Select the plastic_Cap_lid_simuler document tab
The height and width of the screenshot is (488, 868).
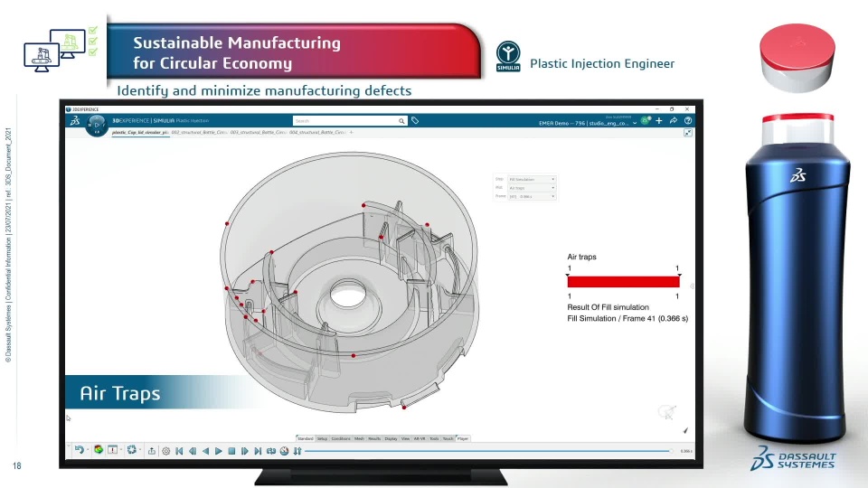140,133
